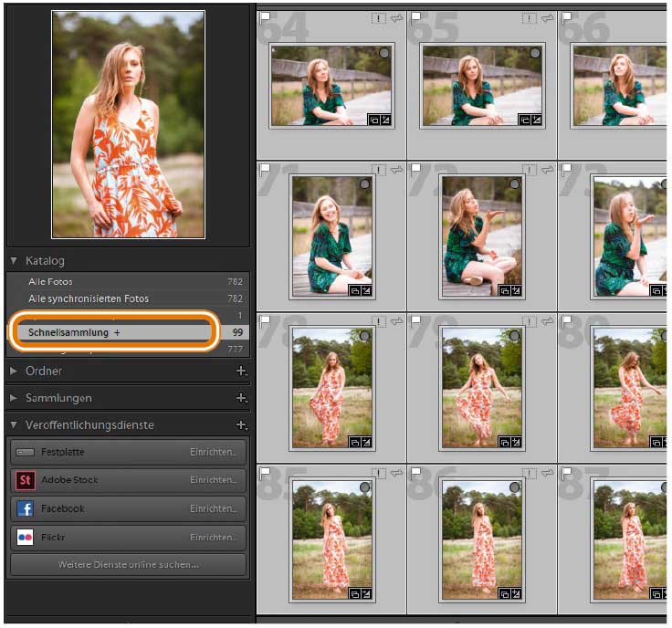Add a new folder with Ordner plus icon
672x628 pixels.
coord(241,372)
